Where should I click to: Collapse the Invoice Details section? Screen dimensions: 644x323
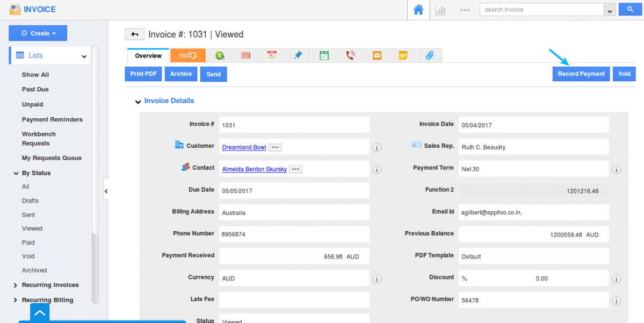139,101
